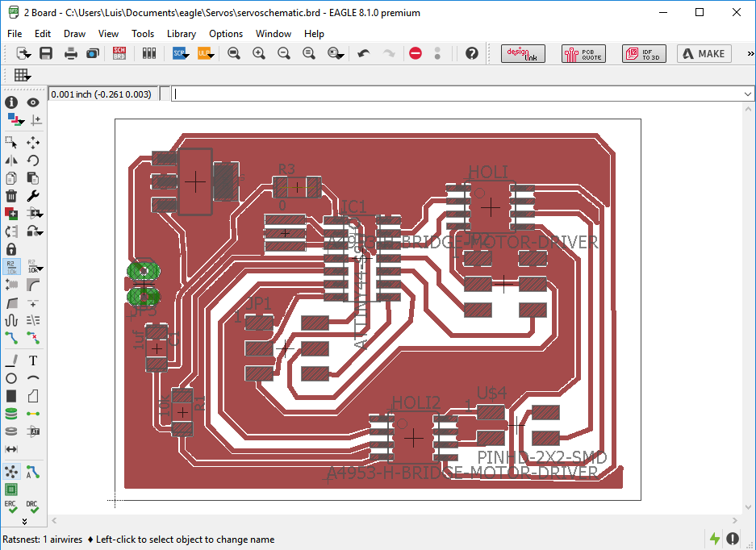The image size is (756, 550).
Task: Select the Paste tool
Action: pos(33,178)
